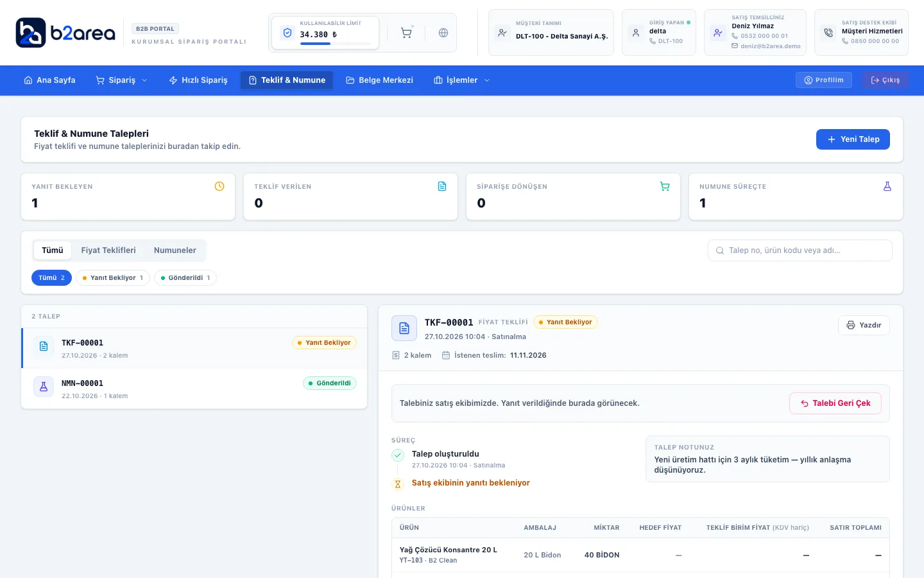924x578 pixels.
Task: Select the Teklif & Numune nav item
Action: pyautogui.click(x=287, y=80)
